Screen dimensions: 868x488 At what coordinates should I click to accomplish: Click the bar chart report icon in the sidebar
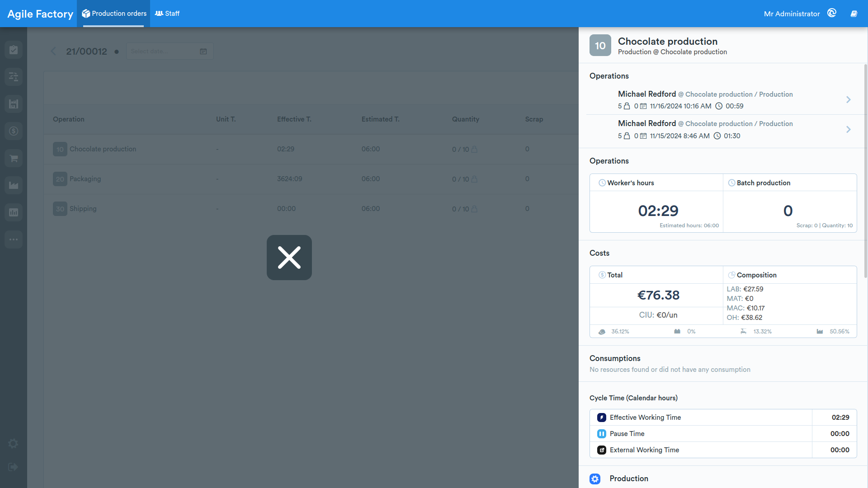tap(14, 212)
